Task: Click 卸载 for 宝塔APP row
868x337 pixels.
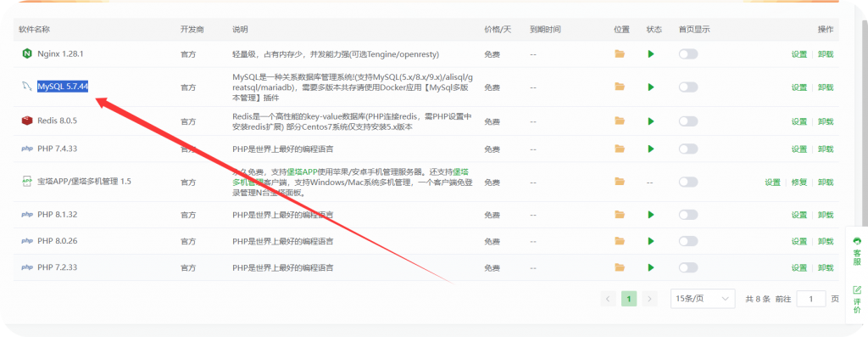Action: [x=826, y=183]
